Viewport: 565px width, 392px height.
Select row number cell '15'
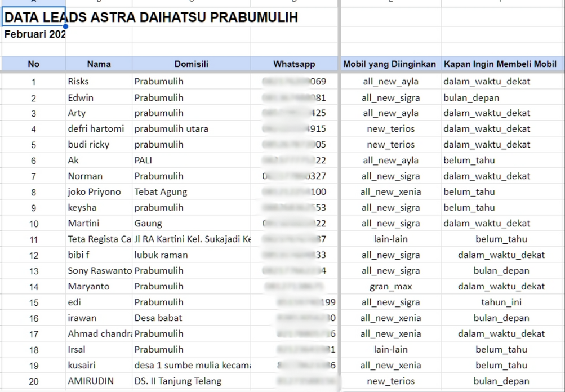(33, 302)
